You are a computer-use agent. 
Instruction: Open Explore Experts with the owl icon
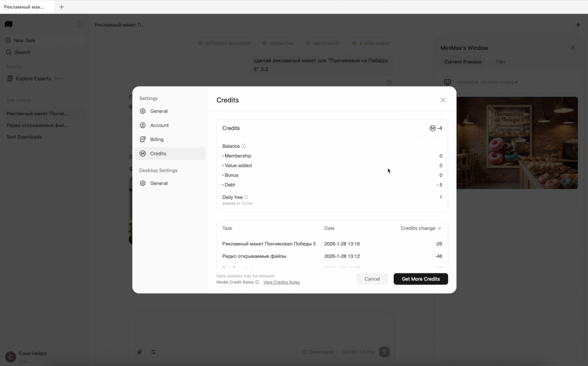34,78
